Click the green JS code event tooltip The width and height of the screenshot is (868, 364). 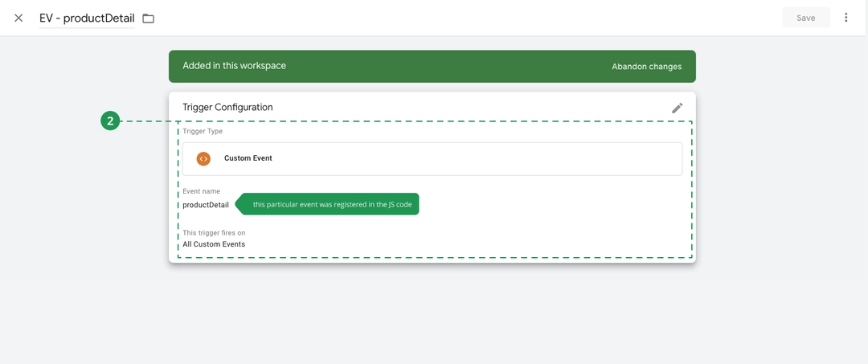click(x=327, y=204)
